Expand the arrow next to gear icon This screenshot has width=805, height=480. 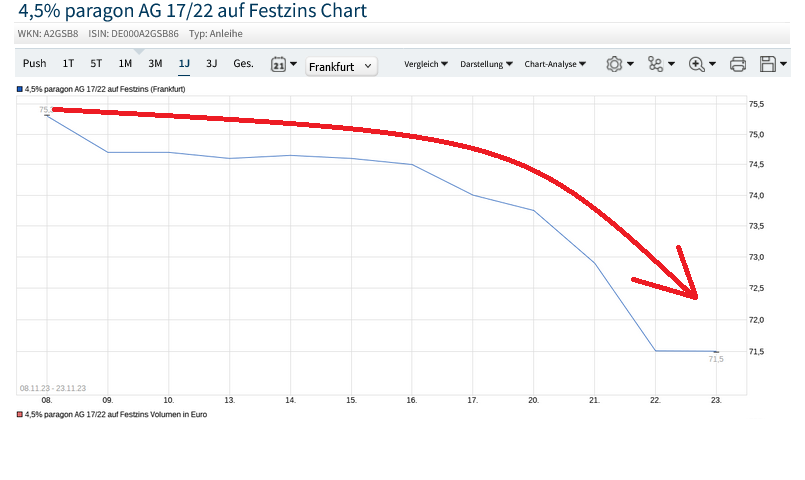point(630,64)
